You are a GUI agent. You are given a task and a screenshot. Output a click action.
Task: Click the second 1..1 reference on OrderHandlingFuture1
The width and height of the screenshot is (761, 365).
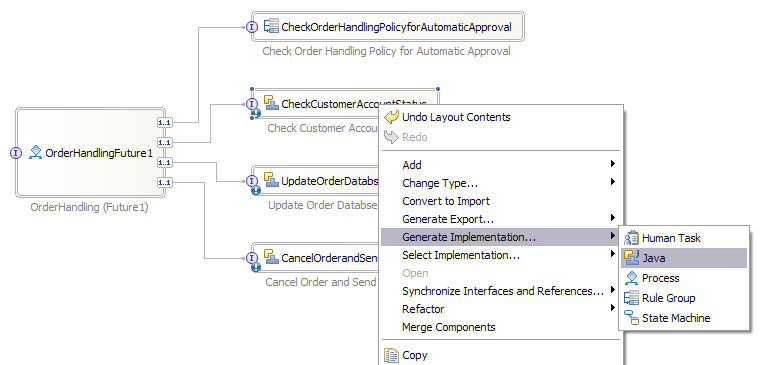click(165, 143)
